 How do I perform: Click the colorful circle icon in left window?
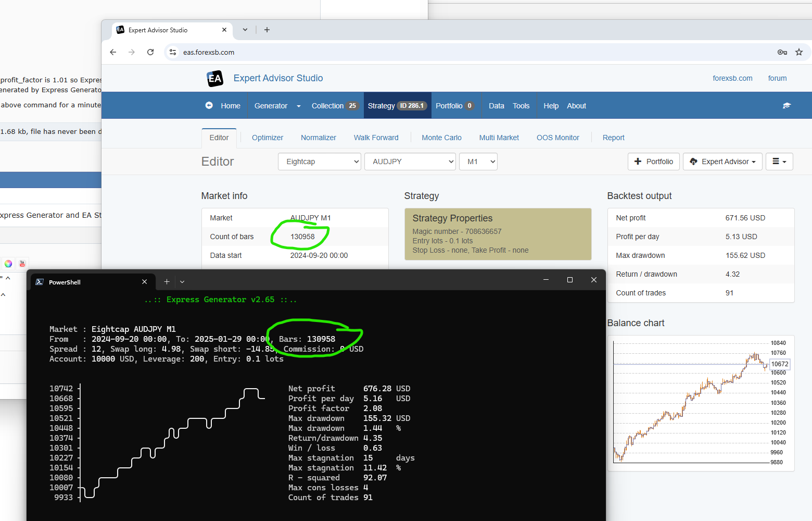coord(8,264)
